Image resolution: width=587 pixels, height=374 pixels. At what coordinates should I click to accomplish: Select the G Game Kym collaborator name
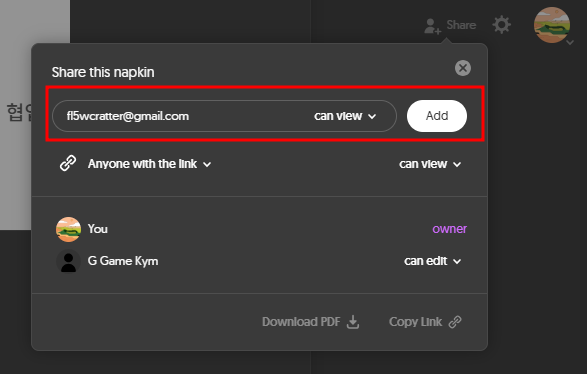[x=123, y=261]
